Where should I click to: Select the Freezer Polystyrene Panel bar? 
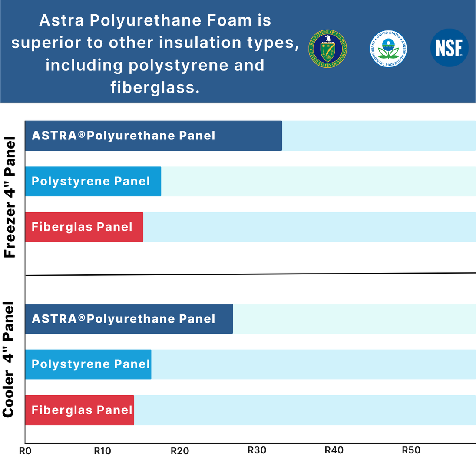tap(93, 181)
